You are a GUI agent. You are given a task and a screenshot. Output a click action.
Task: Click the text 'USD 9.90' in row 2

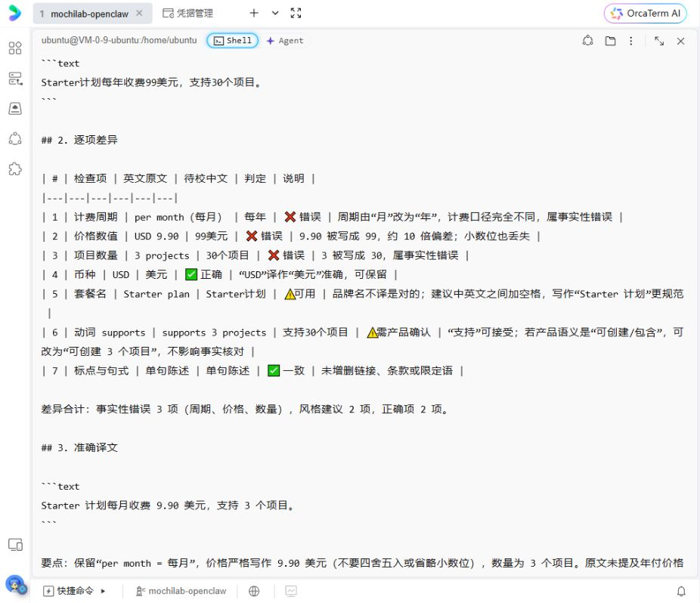tap(156, 236)
